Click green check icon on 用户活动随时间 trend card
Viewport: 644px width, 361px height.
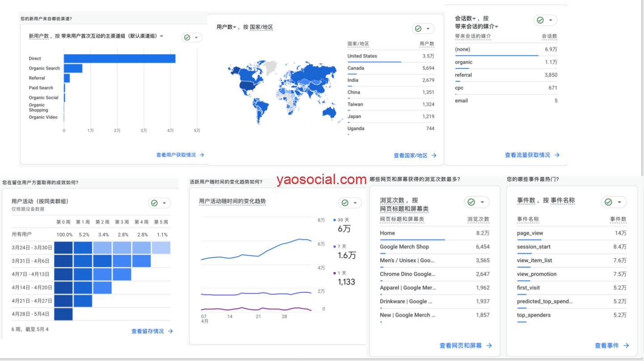pyautogui.click(x=345, y=203)
